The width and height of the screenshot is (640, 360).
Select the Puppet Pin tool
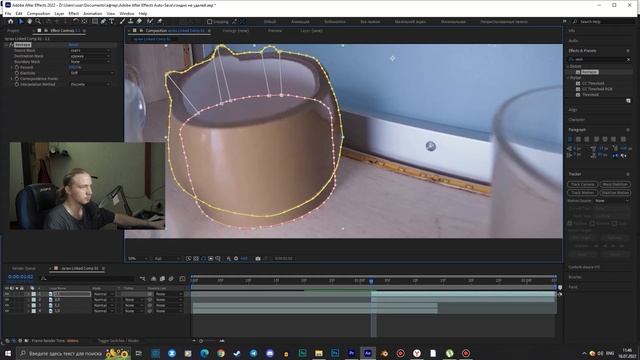pos(160,21)
